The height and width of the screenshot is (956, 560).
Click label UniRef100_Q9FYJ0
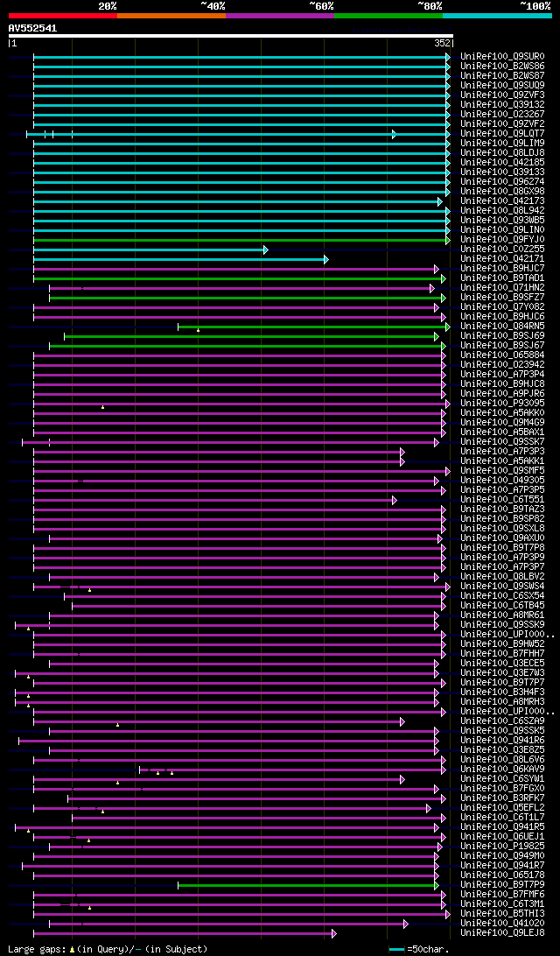(x=503, y=240)
